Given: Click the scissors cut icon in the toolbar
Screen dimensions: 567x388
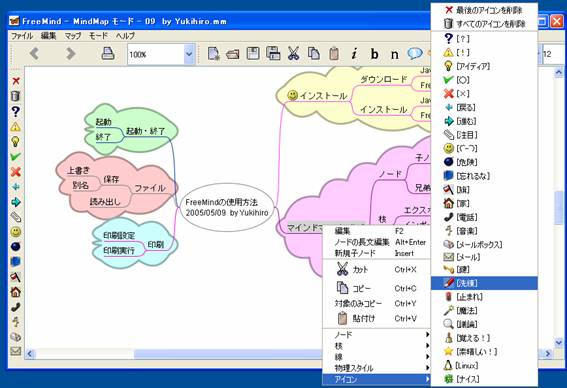Looking at the screenshot, I should [293, 54].
